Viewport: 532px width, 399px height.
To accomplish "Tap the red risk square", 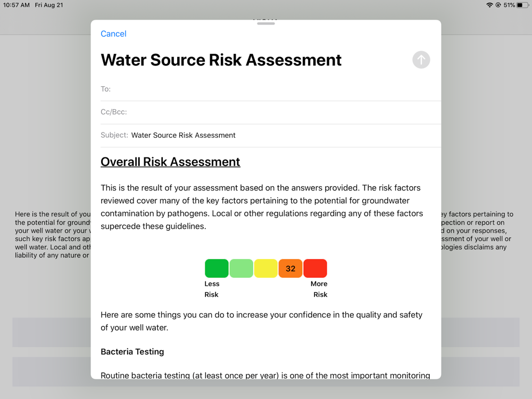I will tap(315, 268).
